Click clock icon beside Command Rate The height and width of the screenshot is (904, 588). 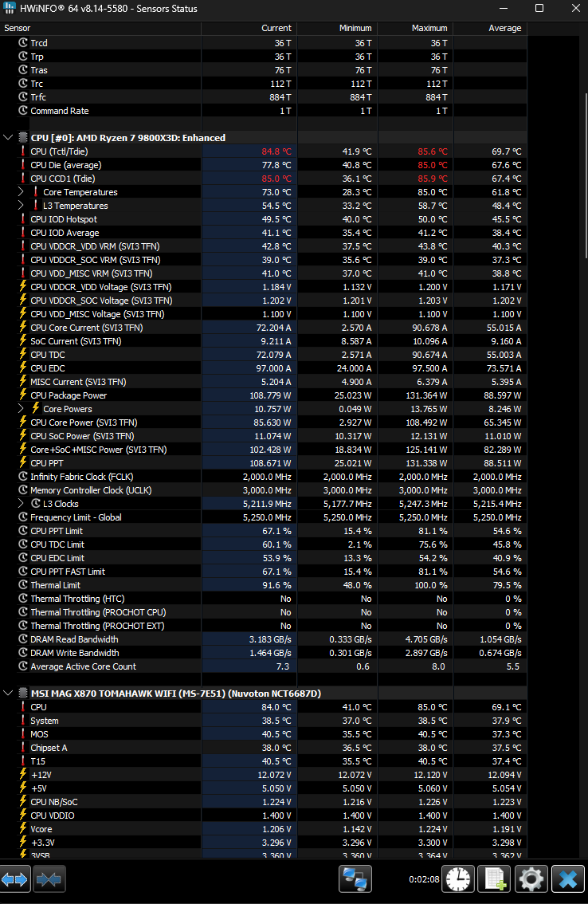point(23,110)
